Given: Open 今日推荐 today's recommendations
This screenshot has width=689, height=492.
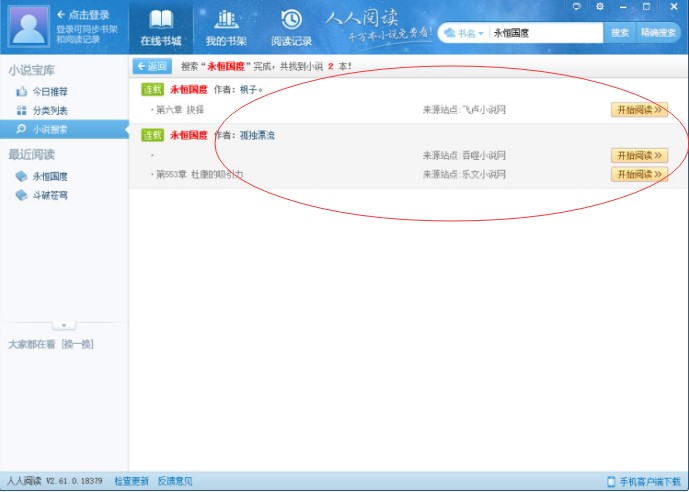Looking at the screenshot, I should point(50,92).
